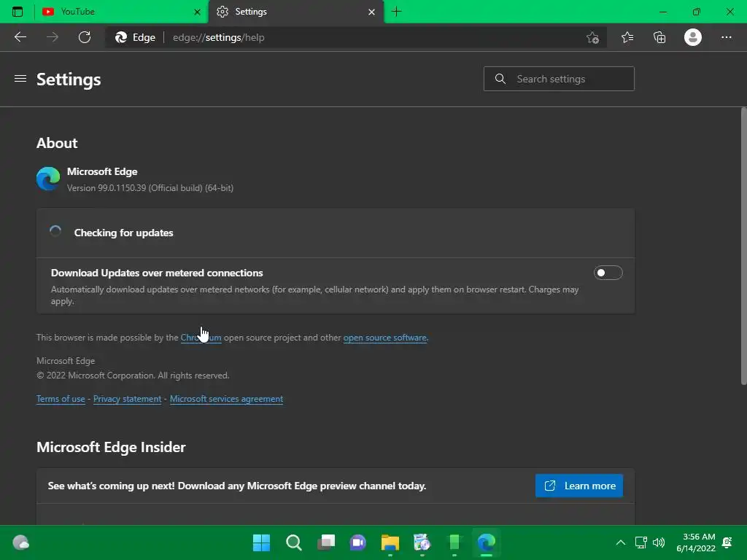Toggle Download Updates over metered connections
The image size is (747, 560).
click(608, 273)
